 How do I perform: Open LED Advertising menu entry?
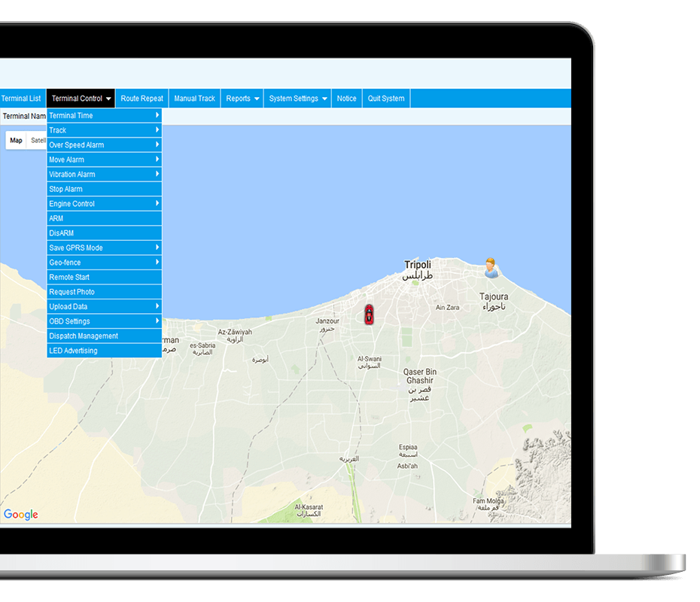tap(104, 351)
